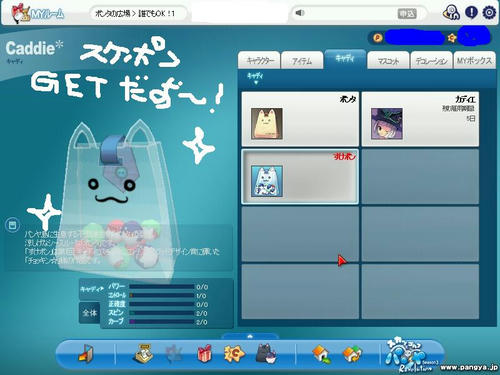
Task: Open the settings gear icon
Action: coord(489,13)
